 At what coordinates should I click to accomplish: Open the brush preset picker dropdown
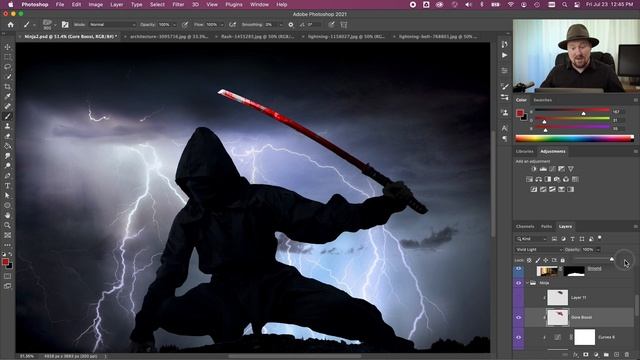click(55, 25)
